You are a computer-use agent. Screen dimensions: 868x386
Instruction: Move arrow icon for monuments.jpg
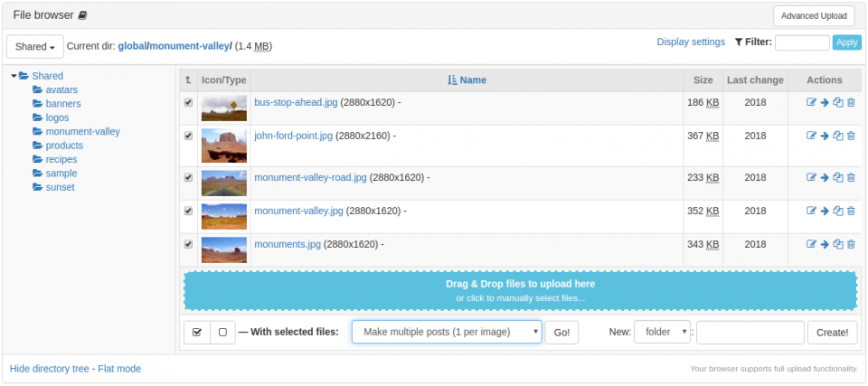tap(825, 244)
